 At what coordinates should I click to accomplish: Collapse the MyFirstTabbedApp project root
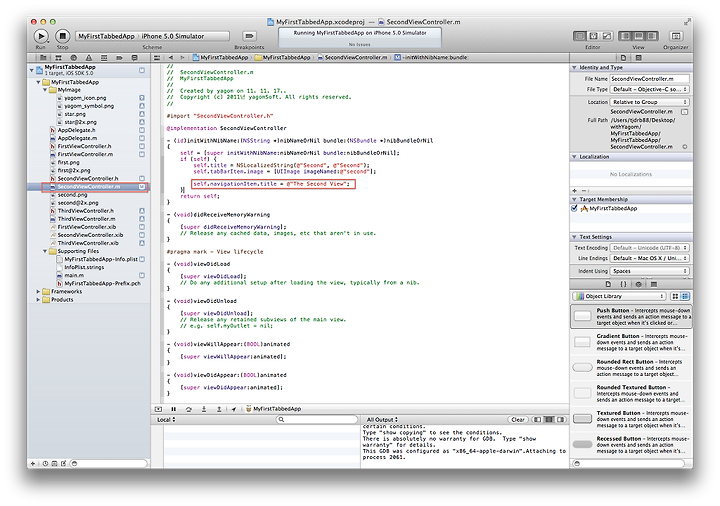point(32,70)
